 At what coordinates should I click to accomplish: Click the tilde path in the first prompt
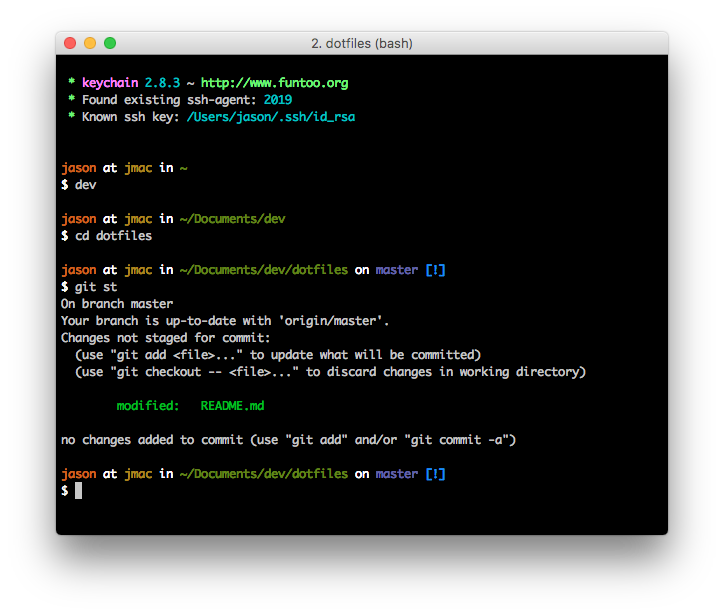point(183,168)
